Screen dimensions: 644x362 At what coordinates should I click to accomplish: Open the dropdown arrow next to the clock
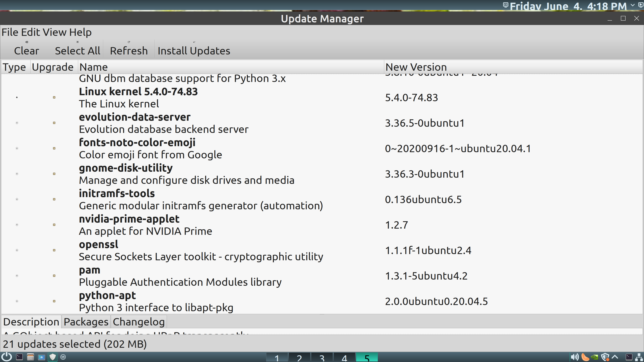633,5
